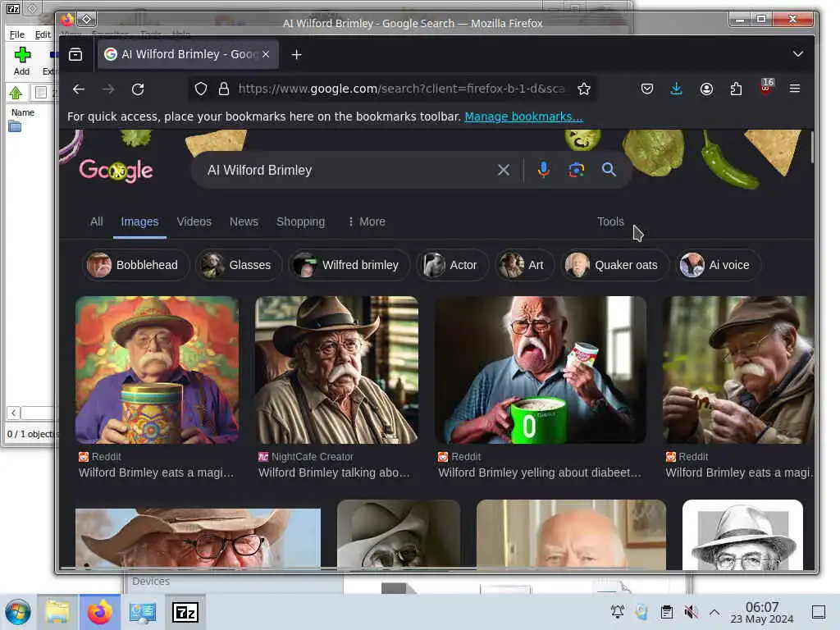The width and height of the screenshot is (840, 630).
Task: Open NightCafe Creator Wilford Brimley image
Action: (336, 370)
